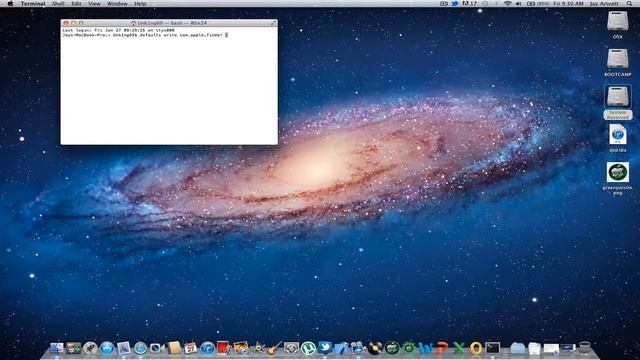Open the volume control in menu bar

518,4
